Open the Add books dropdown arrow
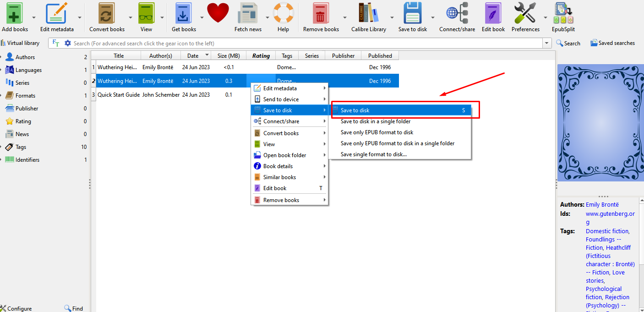644x312 pixels. coord(34,17)
